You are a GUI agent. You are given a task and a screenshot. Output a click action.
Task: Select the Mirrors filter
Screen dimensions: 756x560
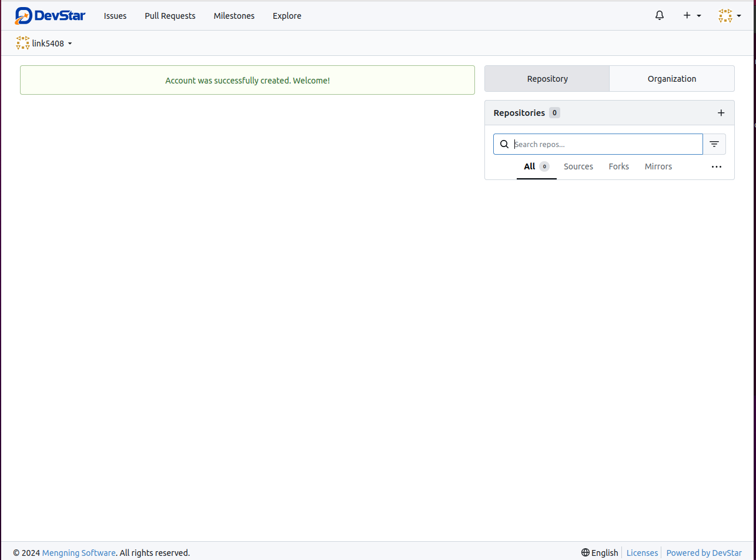tap(658, 166)
